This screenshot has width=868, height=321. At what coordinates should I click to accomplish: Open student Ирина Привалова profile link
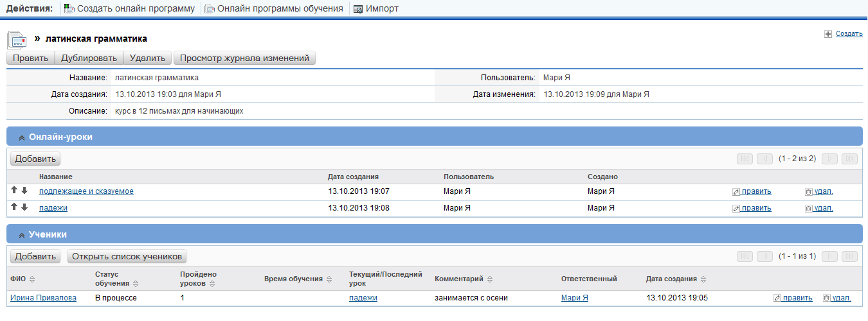click(43, 298)
